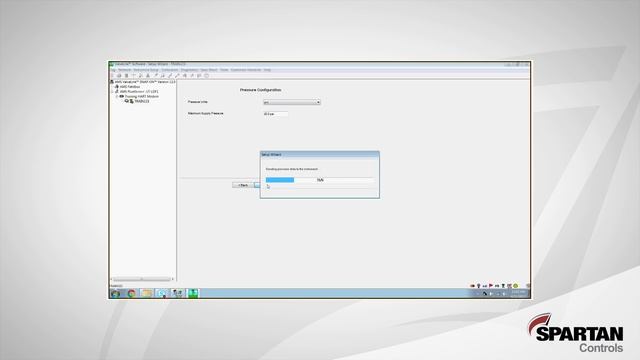Open the Tools menu
This screenshot has height=360, width=640.
coord(224,70)
